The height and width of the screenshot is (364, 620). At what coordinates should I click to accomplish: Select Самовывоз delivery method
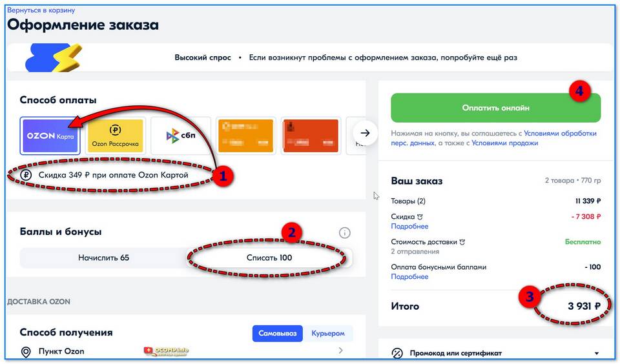pos(277,333)
